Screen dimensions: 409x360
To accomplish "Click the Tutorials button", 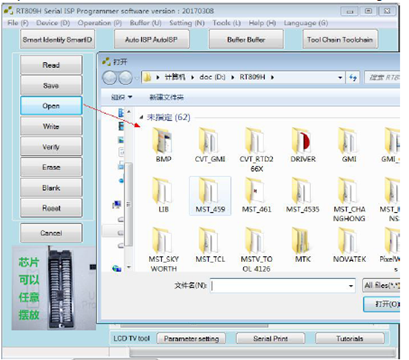I will pyautogui.click(x=350, y=338).
